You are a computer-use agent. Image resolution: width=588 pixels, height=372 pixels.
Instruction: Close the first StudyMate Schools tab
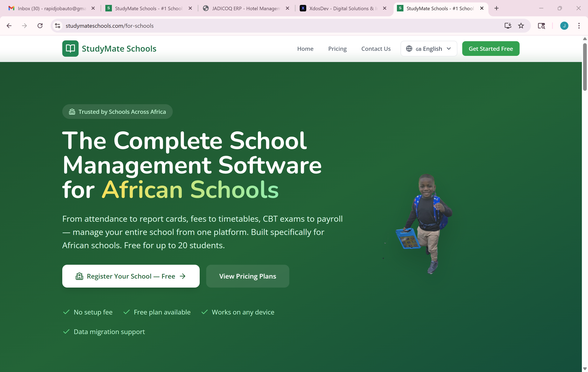coord(190,8)
